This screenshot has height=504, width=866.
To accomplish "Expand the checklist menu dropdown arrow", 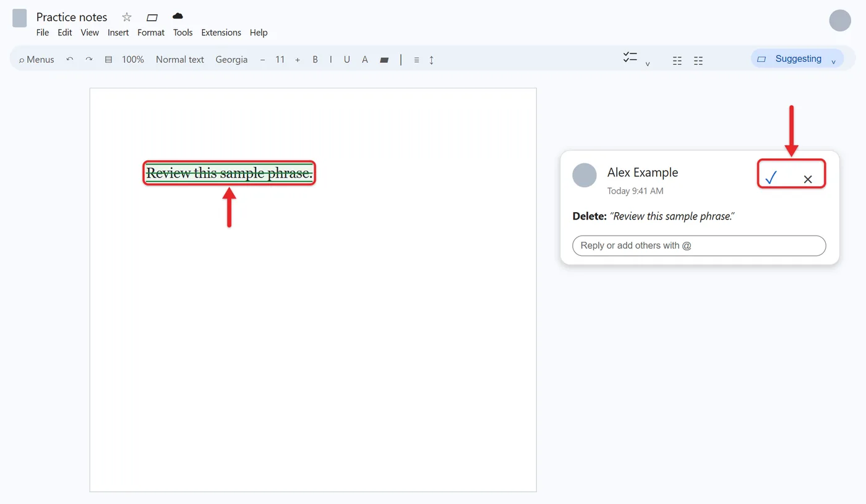I will [648, 64].
